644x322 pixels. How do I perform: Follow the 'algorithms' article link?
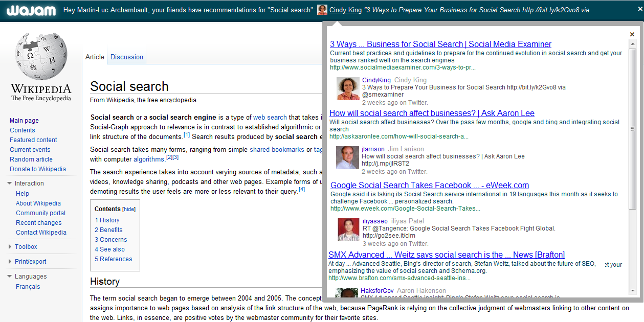(x=149, y=159)
